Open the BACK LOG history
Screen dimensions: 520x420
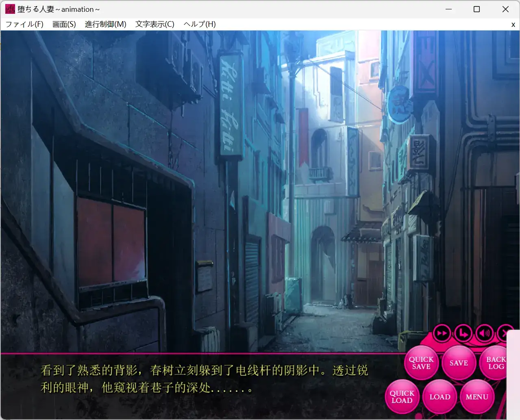495,363
